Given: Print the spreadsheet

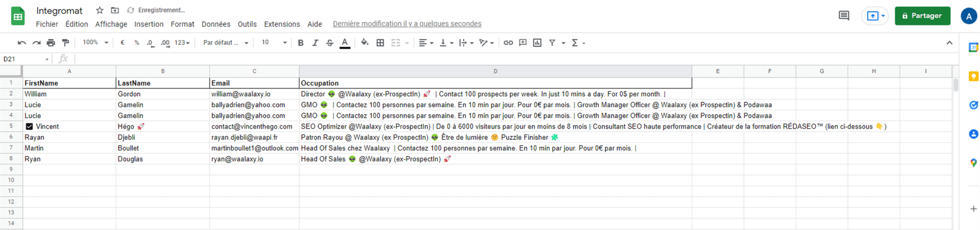Looking at the screenshot, I should [x=51, y=43].
